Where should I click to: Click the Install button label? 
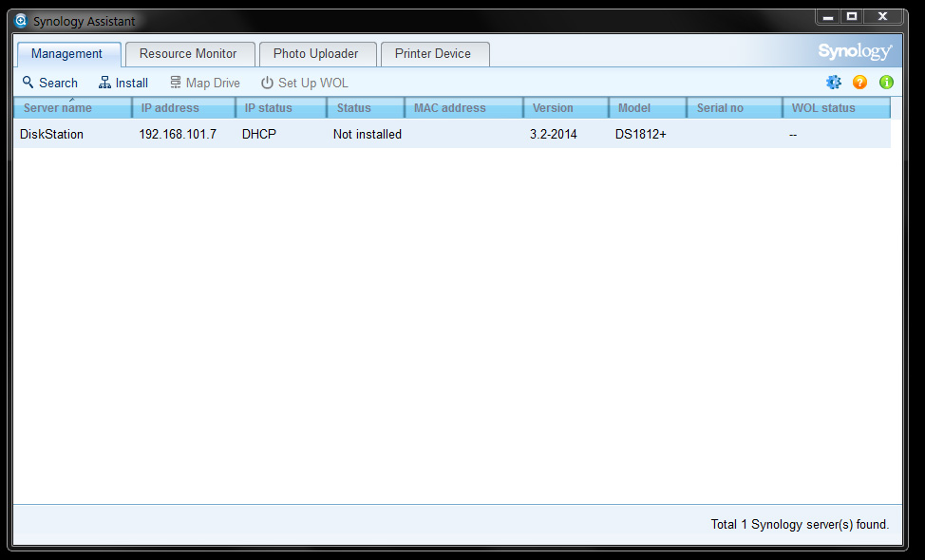click(132, 83)
